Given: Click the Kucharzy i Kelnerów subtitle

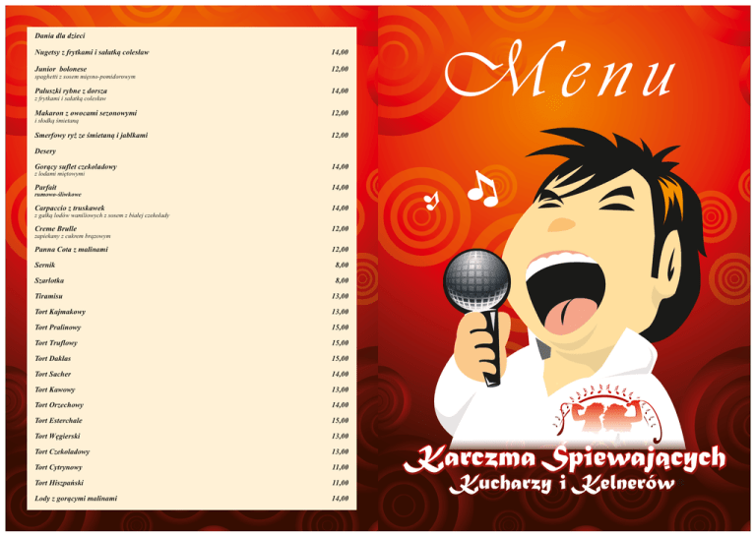Looking at the screenshot, I should [x=562, y=485].
